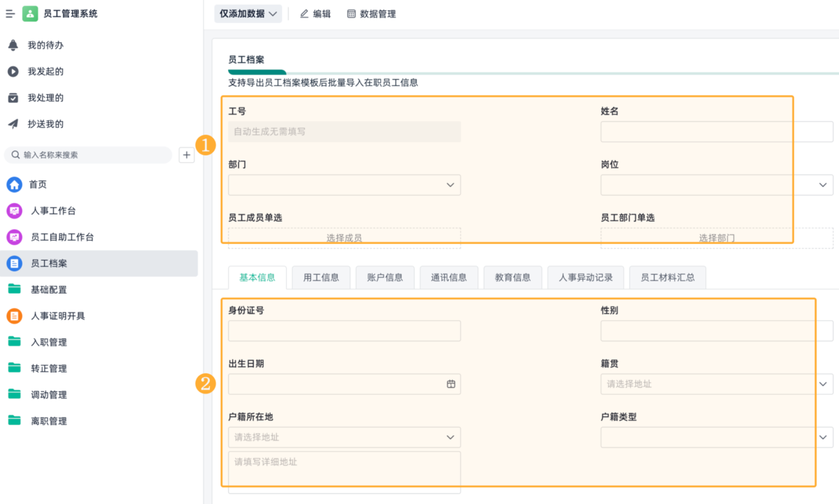
Task: Expand the 入职管理 folder
Action: point(49,343)
